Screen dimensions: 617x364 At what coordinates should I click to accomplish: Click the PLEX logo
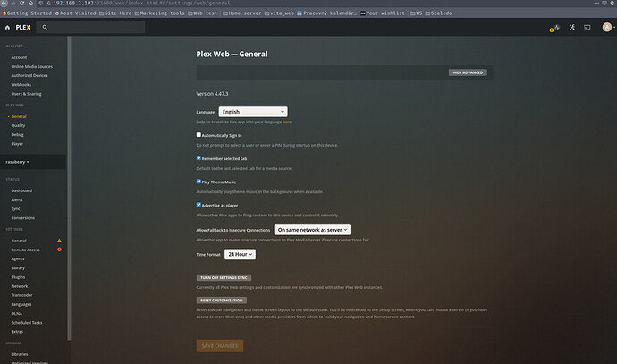click(23, 28)
